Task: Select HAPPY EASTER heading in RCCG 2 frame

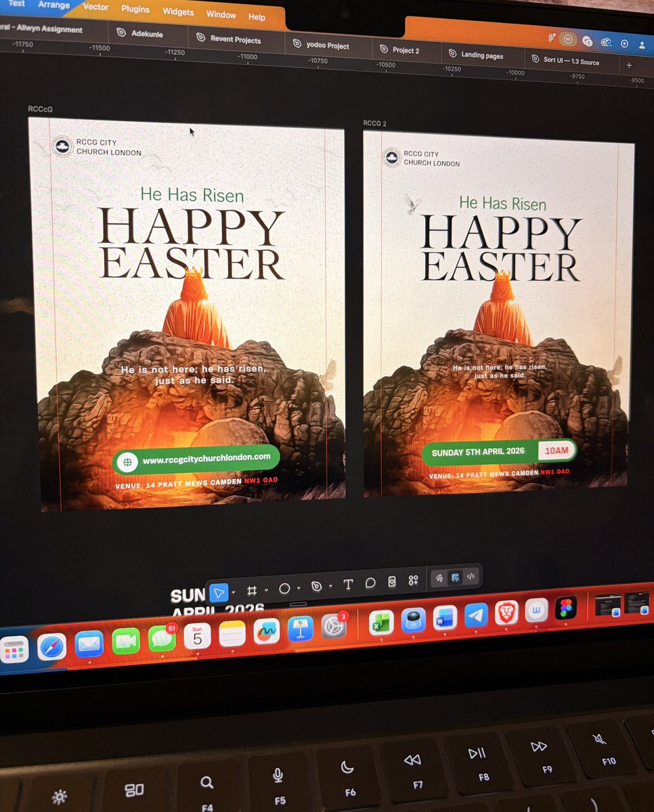Action: (501, 249)
